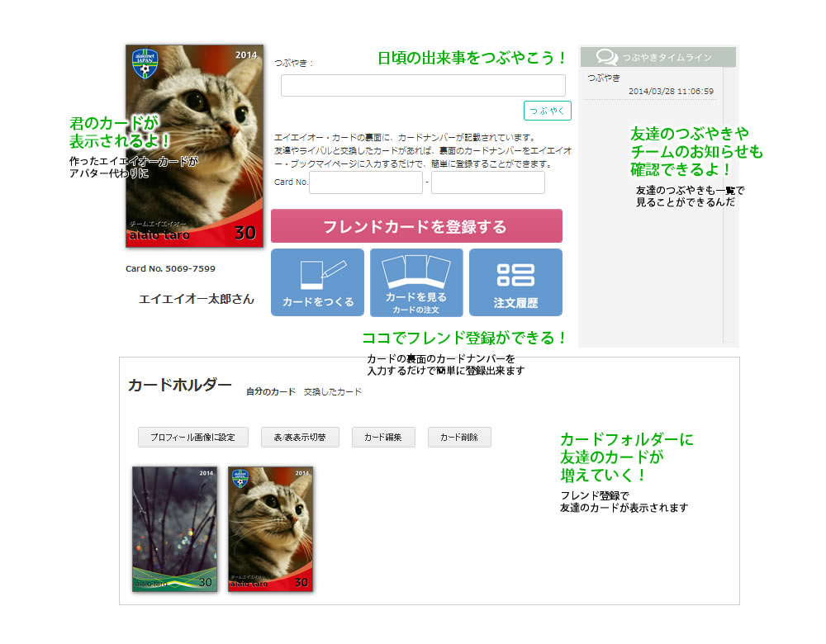
Task: Open カードを見る card viewing tile
Action: point(416,282)
